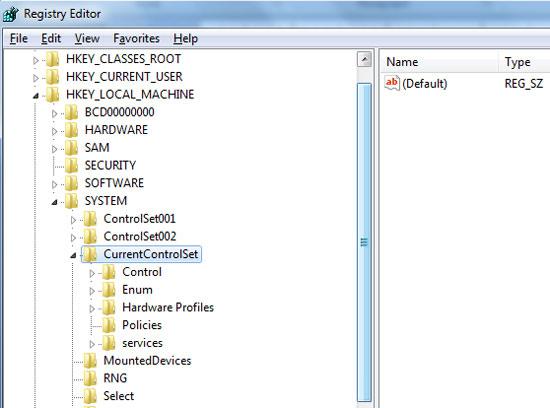Click the HKEY_CLASSES_ROOT folder icon

[53, 59]
